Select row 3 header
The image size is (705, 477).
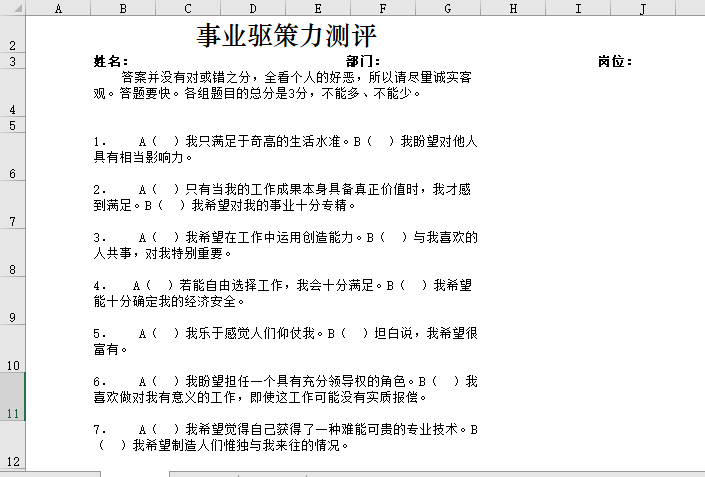coord(12,61)
